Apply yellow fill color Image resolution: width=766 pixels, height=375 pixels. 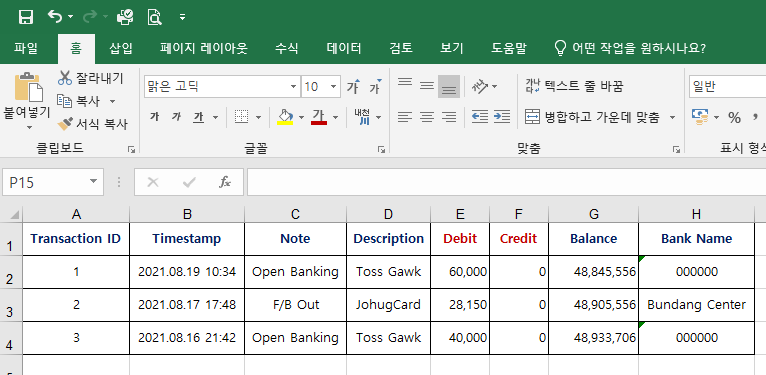285,117
